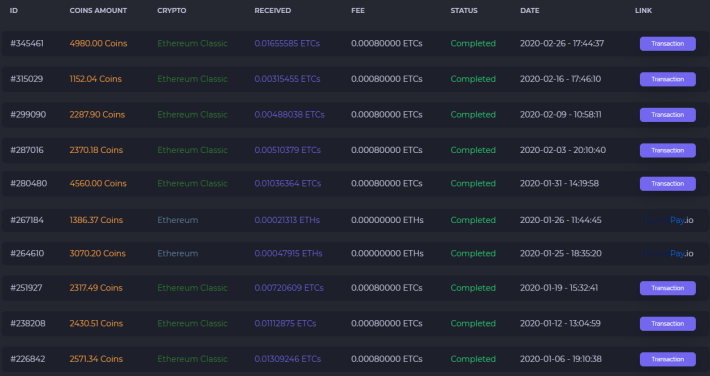710x376 pixels.
Task: Click the COINS AMOUNT column header
Action: (98, 10)
